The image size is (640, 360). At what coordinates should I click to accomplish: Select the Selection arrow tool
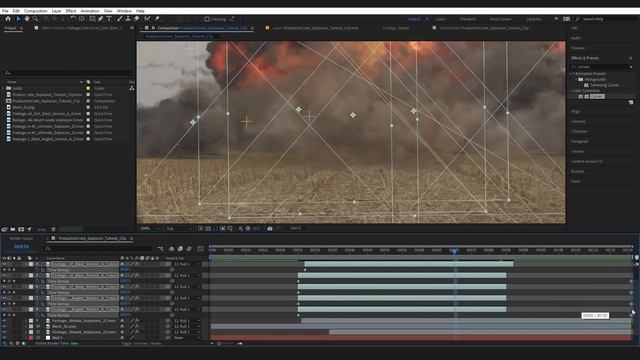pyautogui.click(x=18, y=19)
